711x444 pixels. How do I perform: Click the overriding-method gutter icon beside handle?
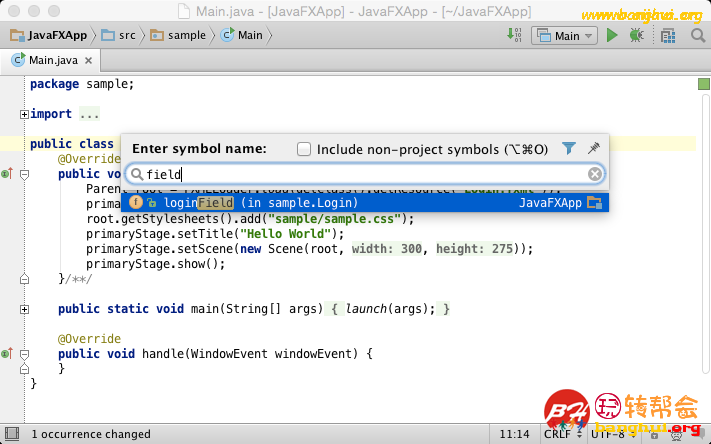(7, 353)
